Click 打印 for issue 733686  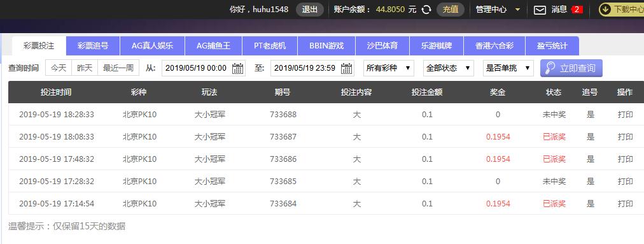[625, 159]
